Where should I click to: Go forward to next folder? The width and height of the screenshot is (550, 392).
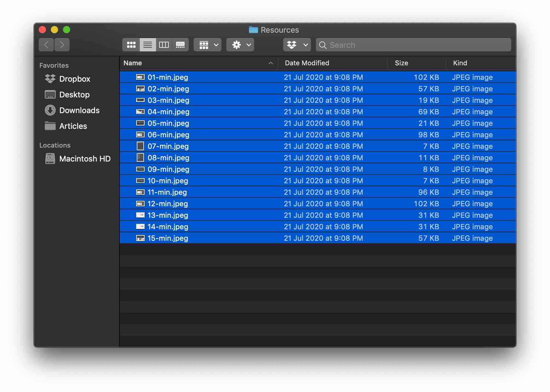pyautogui.click(x=62, y=45)
